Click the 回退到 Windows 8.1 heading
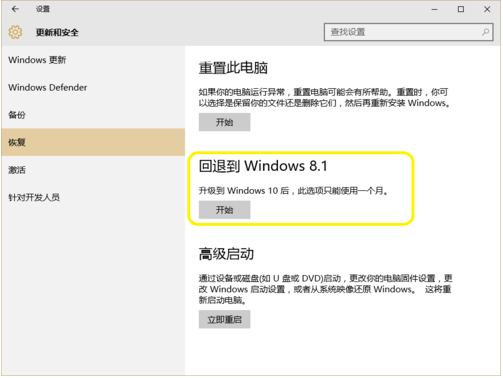Screen dimensions: 503x378 tap(263, 166)
